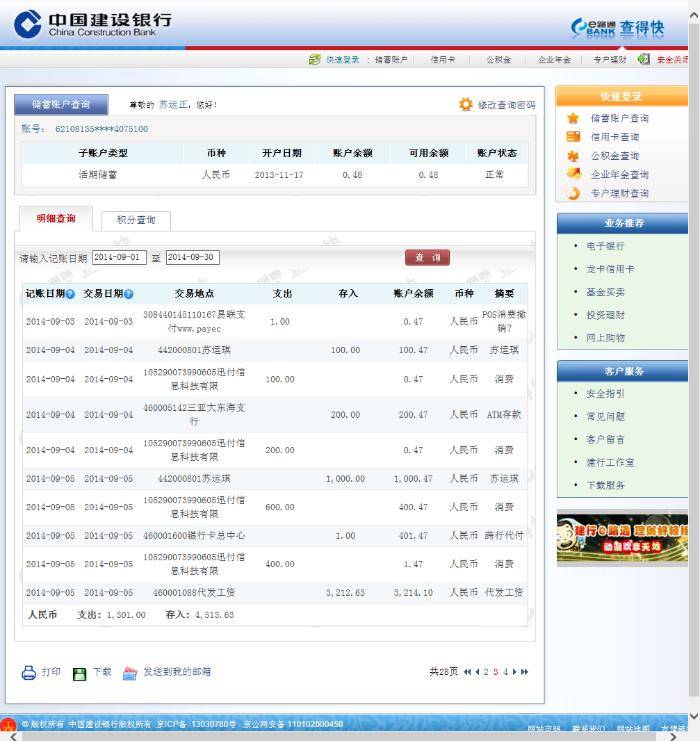Click 下载 link
700x741 pixels.
[102, 672]
